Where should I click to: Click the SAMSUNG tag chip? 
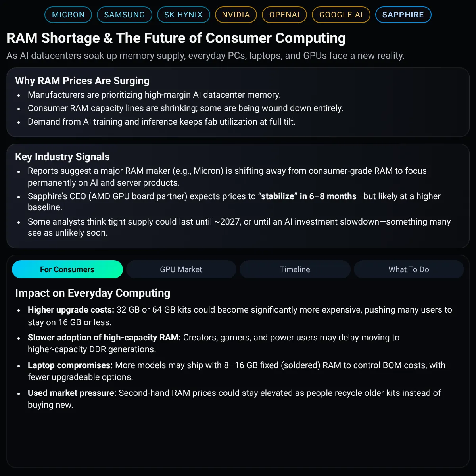(125, 15)
